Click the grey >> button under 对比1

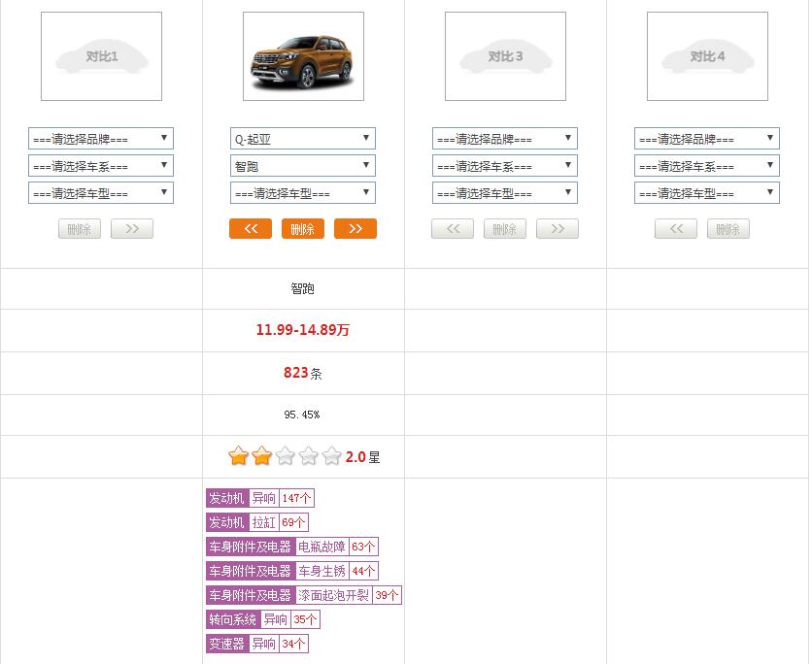pos(132,229)
